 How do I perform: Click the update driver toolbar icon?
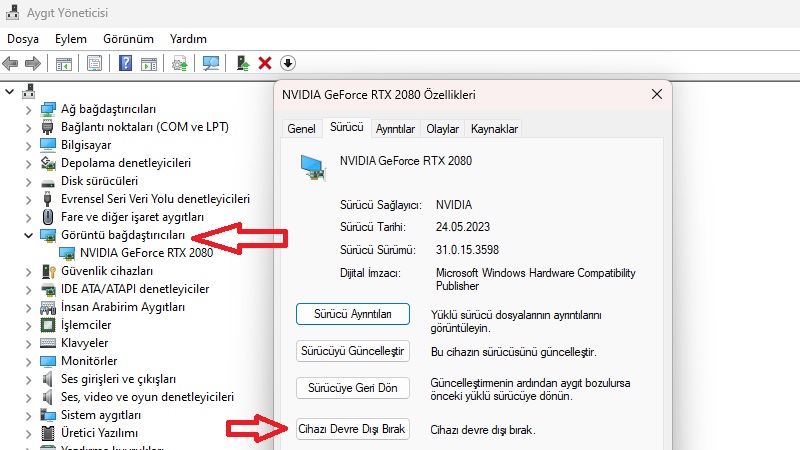243,63
